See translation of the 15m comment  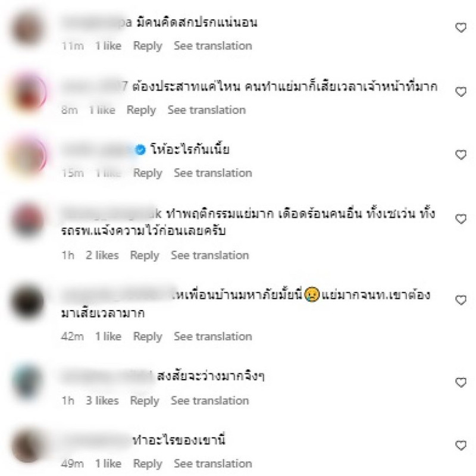[213, 173]
